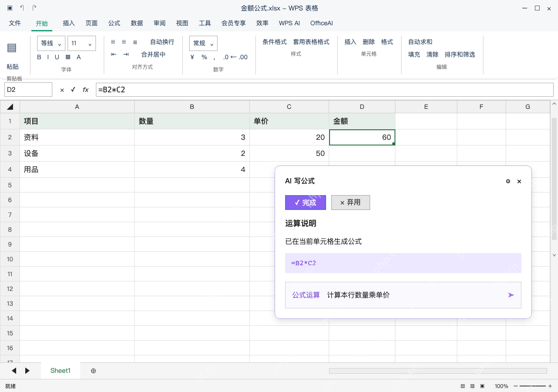Viewport: 558px width, 392px height.
Task: Open the AI 写公式 panel settings gear
Action: [x=508, y=181]
